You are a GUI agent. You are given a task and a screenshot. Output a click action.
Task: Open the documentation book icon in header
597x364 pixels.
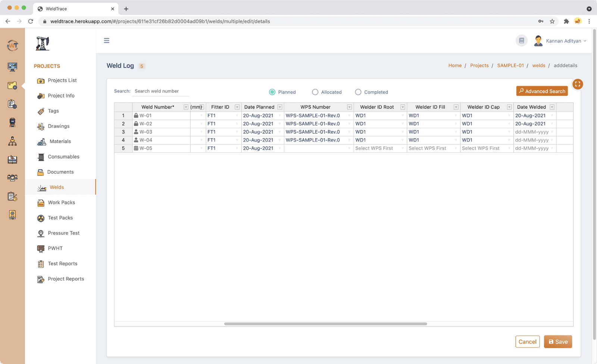[x=521, y=41]
